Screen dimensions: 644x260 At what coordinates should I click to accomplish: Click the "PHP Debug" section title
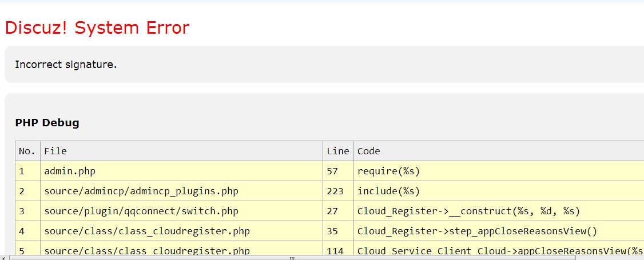click(x=47, y=122)
